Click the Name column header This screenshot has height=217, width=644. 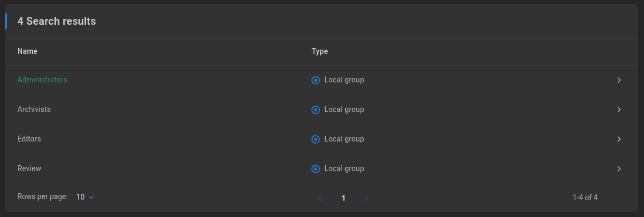pyautogui.click(x=27, y=51)
